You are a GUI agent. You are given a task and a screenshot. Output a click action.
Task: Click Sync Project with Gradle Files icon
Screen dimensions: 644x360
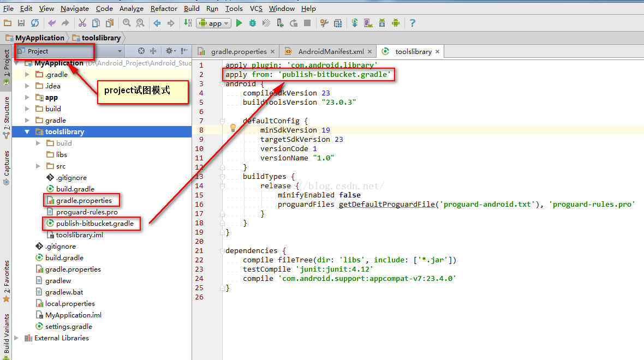coord(355,23)
